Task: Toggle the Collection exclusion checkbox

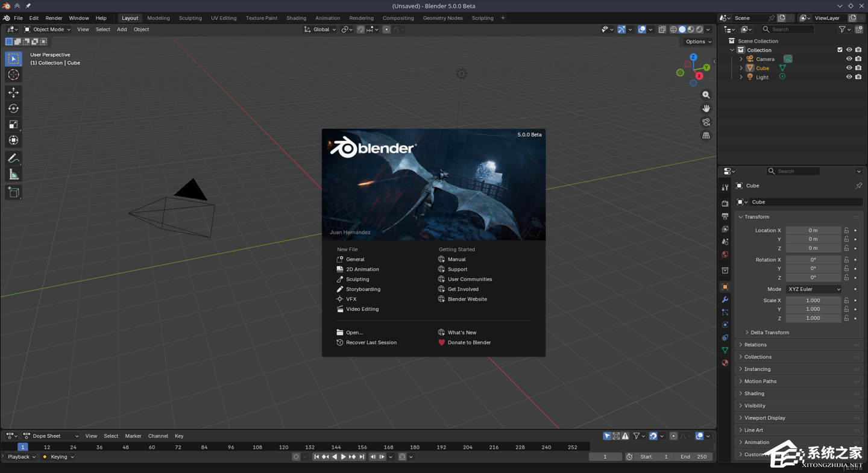Action: [x=839, y=49]
